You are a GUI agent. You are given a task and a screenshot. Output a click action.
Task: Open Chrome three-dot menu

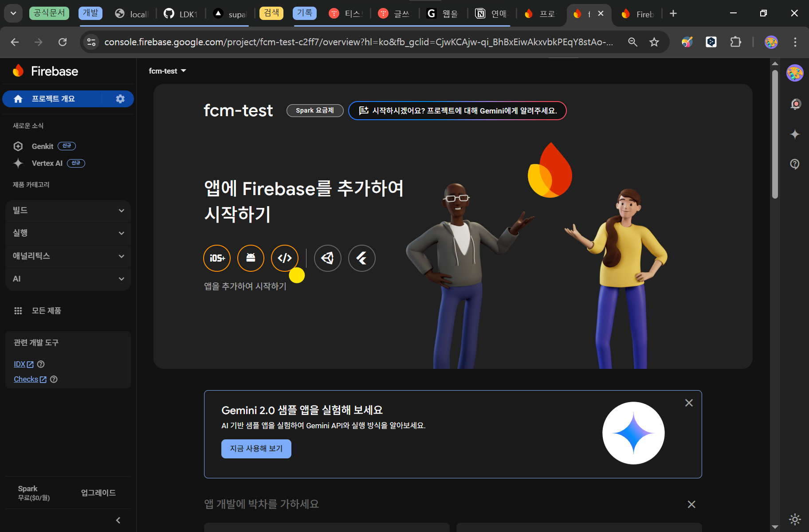(795, 42)
